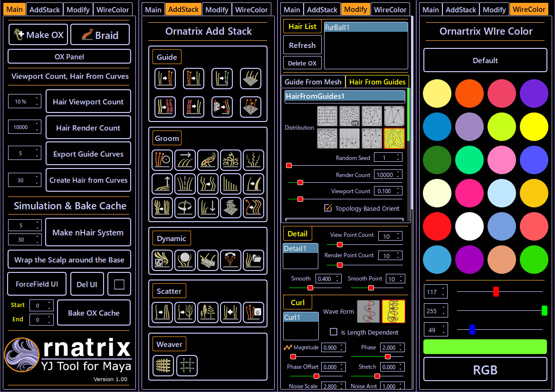Screen dimensions: 555x392
Task: Click the Refresh button under Hair List
Action: [302, 45]
